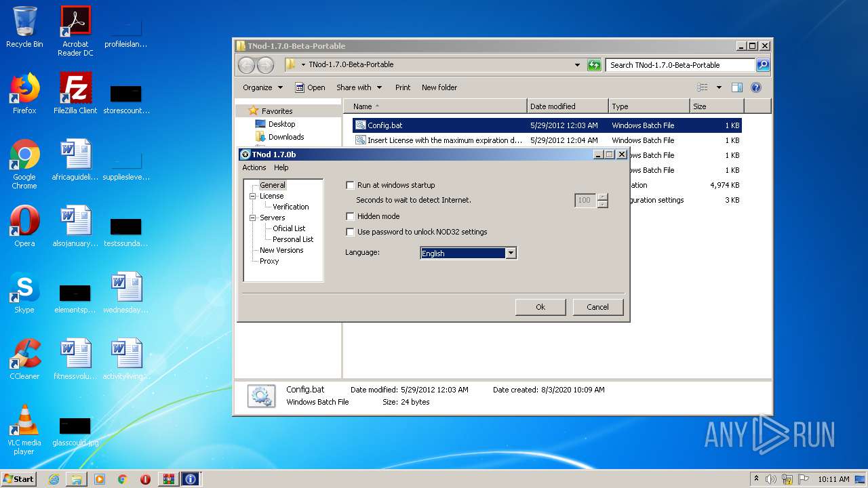Click Cancel in TNod dialog
Viewport: 868px width, 488px height.
[597, 307]
